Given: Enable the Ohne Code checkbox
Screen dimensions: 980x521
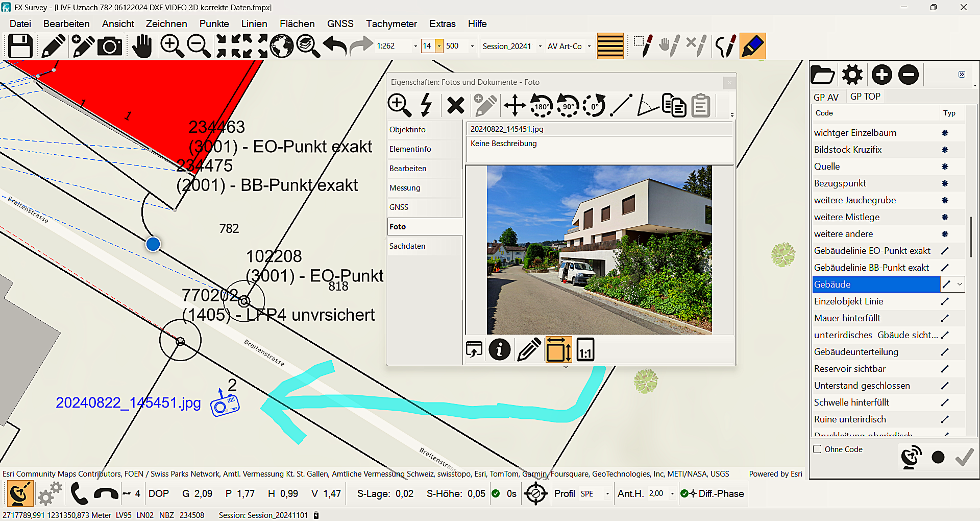Looking at the screenshot, I should pyautogui.click(x=817, y=449).
